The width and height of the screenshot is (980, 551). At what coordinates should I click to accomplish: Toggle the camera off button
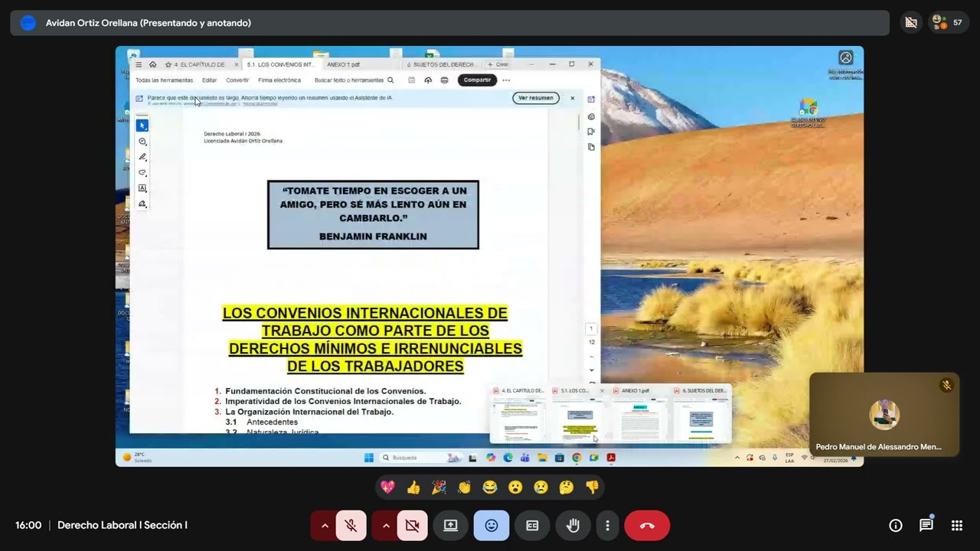click(x=413, y=526)
